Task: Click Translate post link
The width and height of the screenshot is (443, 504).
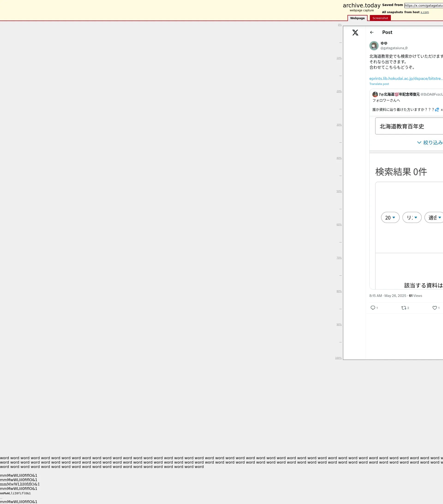Action: [x=379, y=84]
